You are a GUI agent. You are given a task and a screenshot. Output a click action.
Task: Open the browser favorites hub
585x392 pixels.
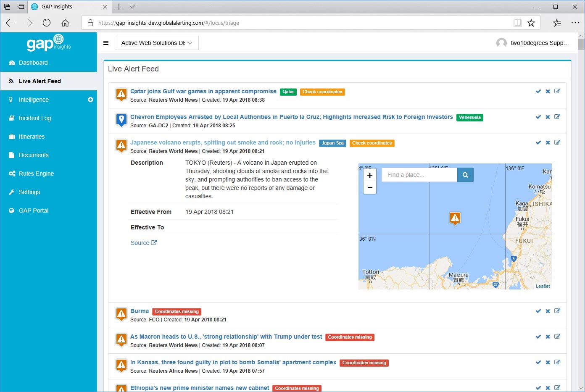pos(557,23)
